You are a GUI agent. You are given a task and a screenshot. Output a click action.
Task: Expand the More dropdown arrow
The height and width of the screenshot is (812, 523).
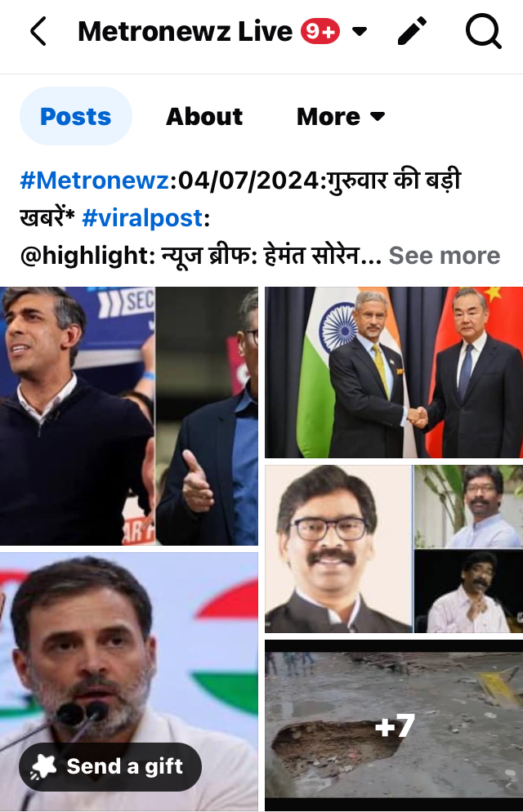(378, 117)
